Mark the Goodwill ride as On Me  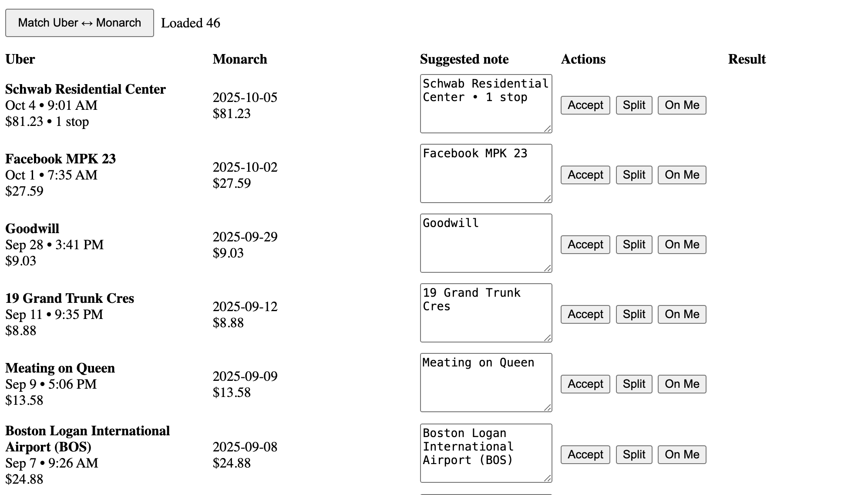[x=682, y=245]
